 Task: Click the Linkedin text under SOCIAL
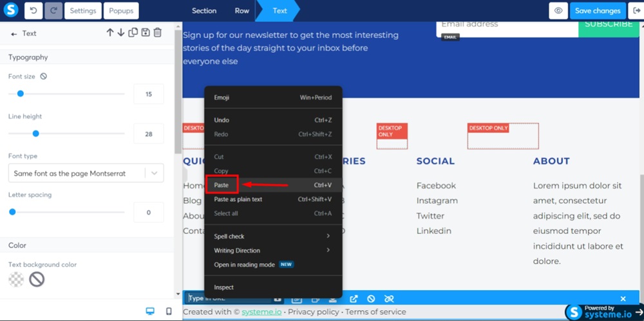point(433,231)
